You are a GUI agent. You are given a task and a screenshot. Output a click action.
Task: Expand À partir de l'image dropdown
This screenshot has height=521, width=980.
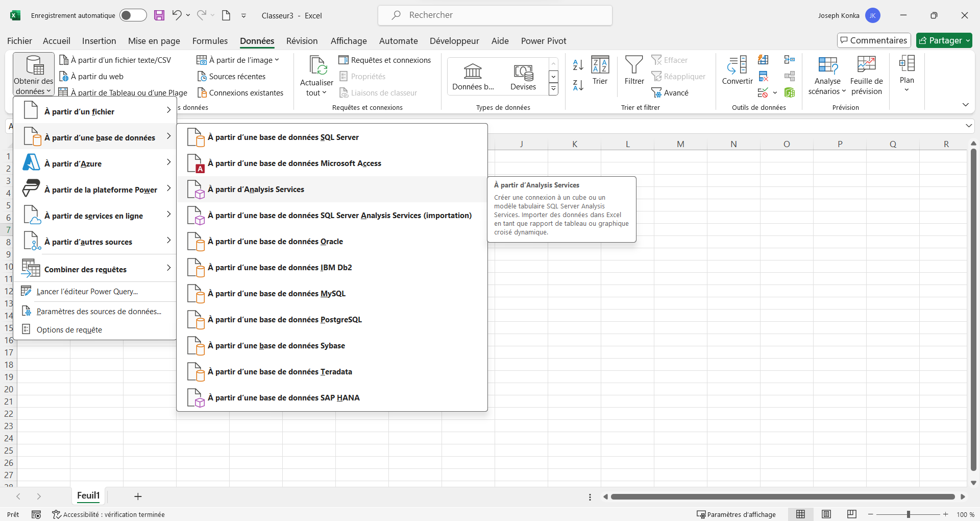click(x=277, y=60)
